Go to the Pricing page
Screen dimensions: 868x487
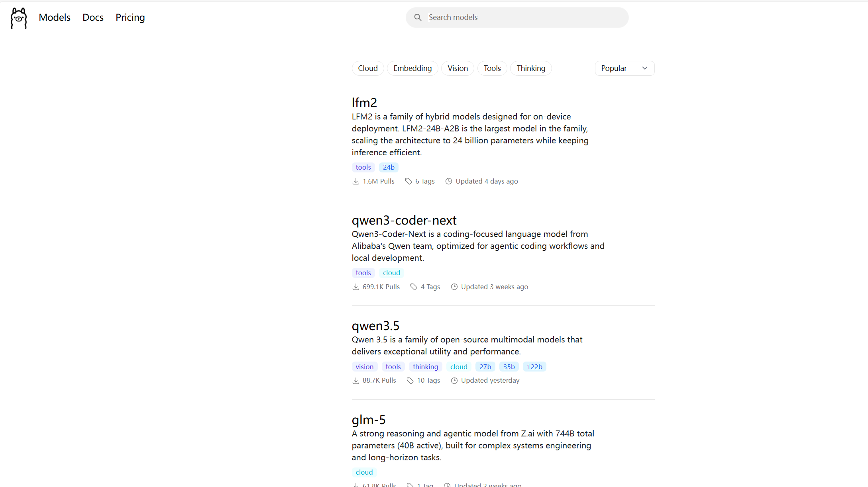point(130,18)
